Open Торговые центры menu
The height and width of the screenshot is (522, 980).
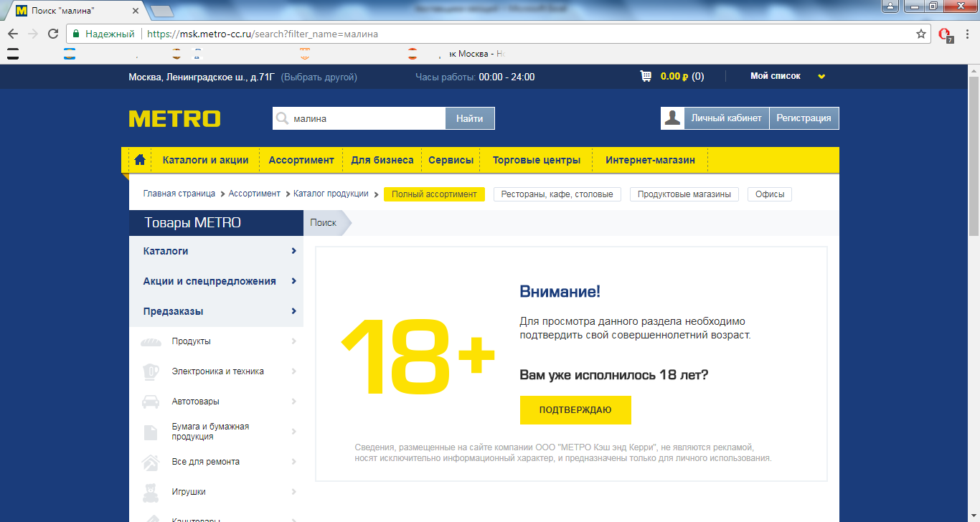[x=537, y=160]
